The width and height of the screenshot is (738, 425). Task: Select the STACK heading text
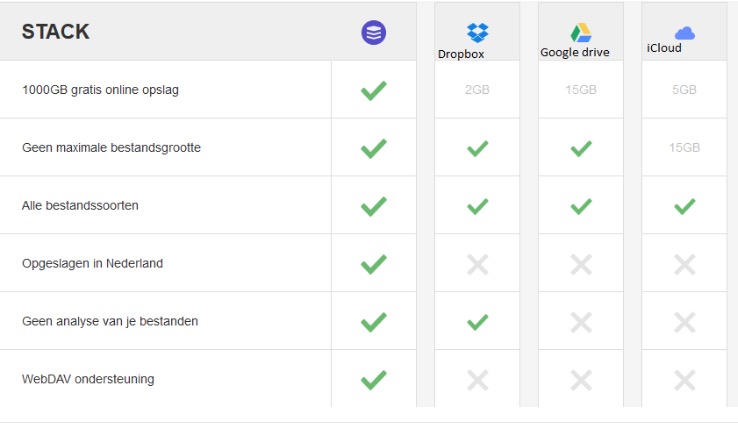coord(56,32)
